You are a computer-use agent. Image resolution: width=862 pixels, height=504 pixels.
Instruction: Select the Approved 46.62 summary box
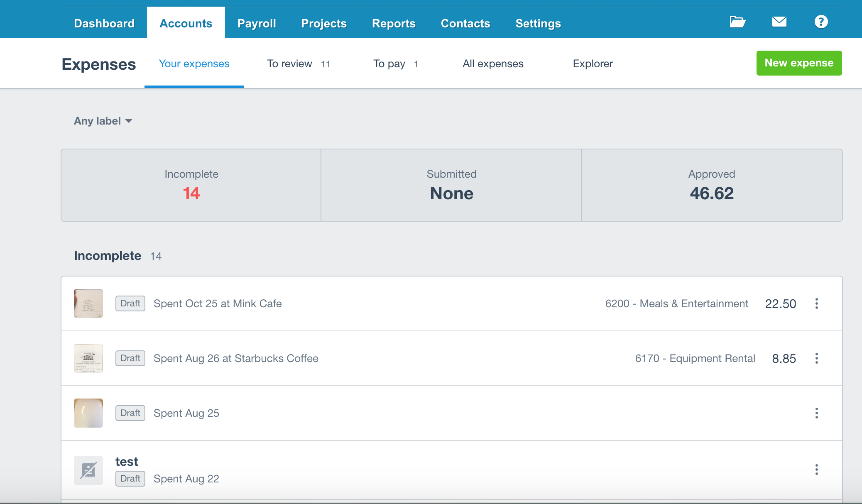(x=712, y=185)
